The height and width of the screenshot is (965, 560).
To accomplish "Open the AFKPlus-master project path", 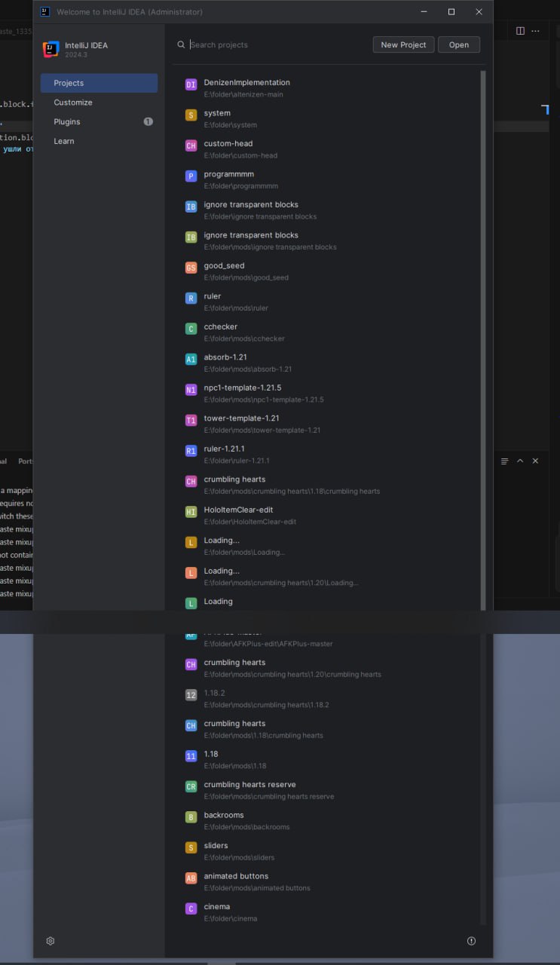I will pos(268,644).
